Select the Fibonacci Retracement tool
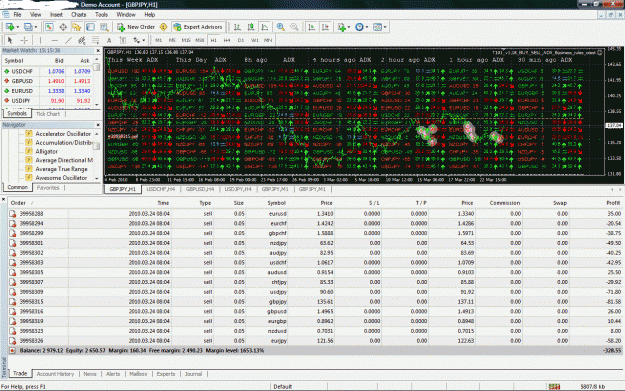The image size is (625, 391). (x=95, y=40)
